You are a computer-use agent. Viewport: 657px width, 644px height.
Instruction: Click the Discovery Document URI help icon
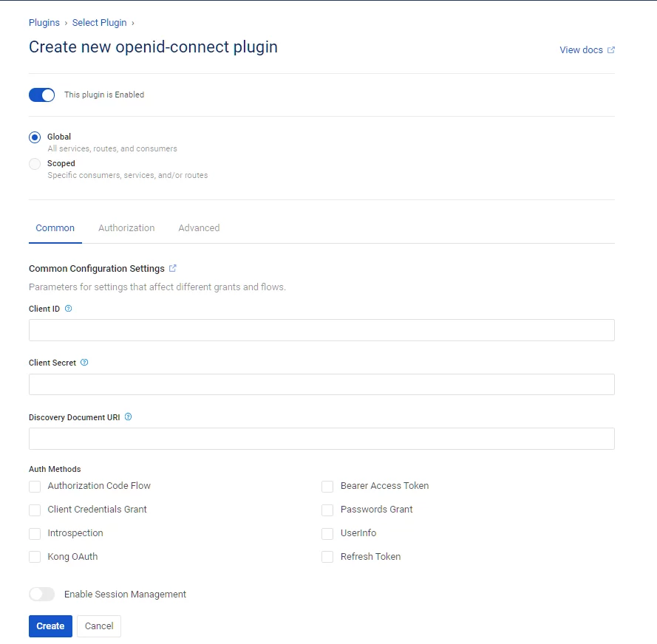[x=128, y=417]
